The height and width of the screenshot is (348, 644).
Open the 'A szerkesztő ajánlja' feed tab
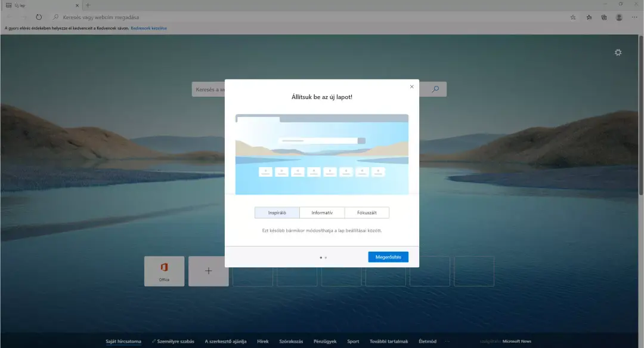pos(225,341)
